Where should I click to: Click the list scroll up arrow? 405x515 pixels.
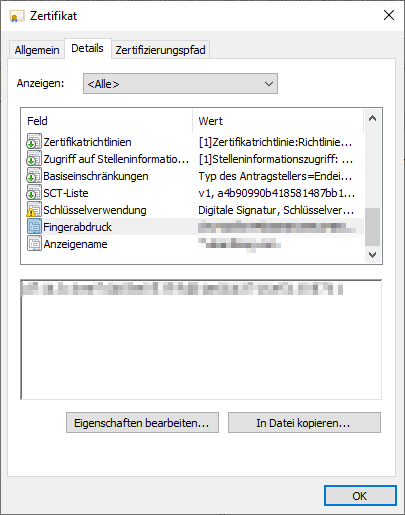[x=372, y=118]
